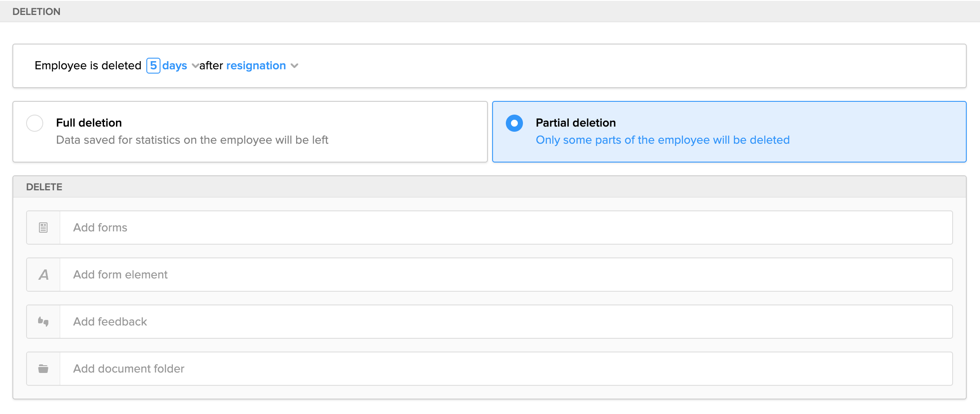This screenshot has height=414, width=980.
Task: Click the 'Partial deletion' heading
Action: coord(576,123)
